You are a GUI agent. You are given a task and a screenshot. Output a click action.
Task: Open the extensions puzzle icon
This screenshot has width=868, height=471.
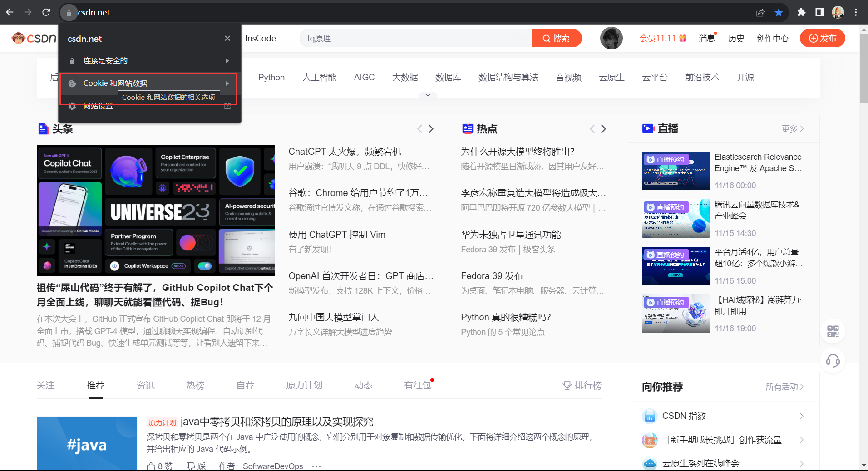tap(801, 12)
